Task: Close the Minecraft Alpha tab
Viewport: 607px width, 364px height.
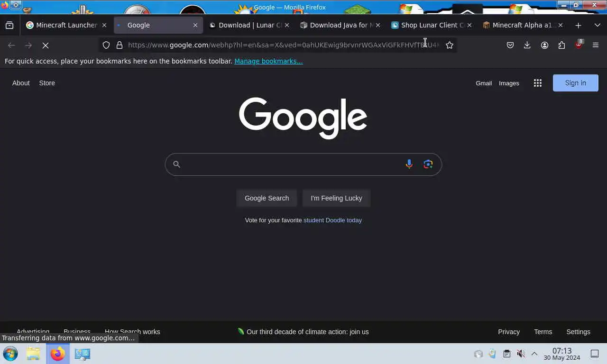Action: tap(560, 25)
